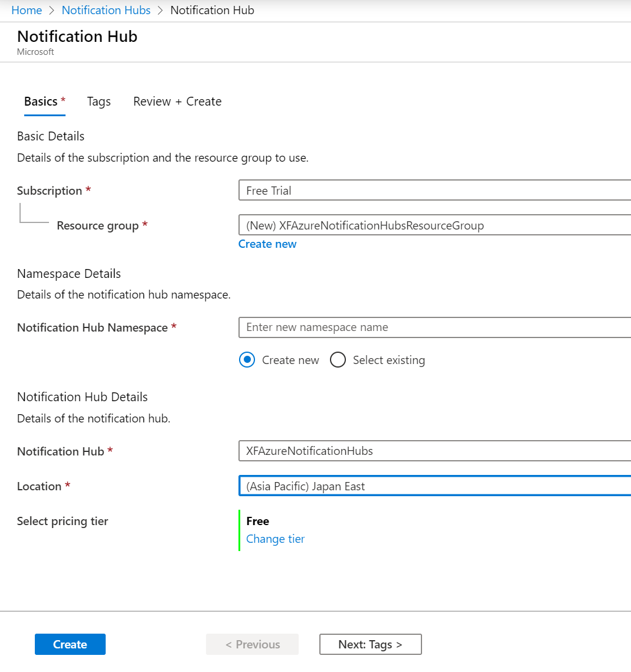Click the Change tier link

coord(275,539)
